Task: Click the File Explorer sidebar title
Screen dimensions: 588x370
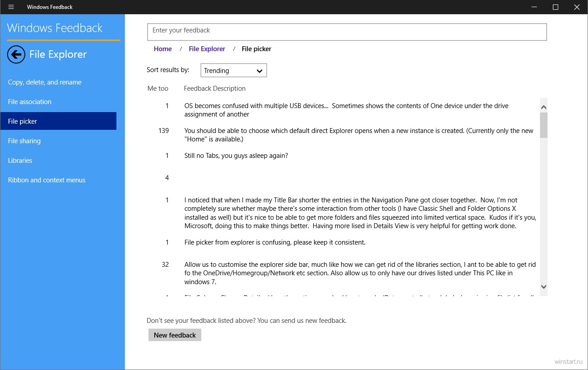Action: tap(58, 54)
